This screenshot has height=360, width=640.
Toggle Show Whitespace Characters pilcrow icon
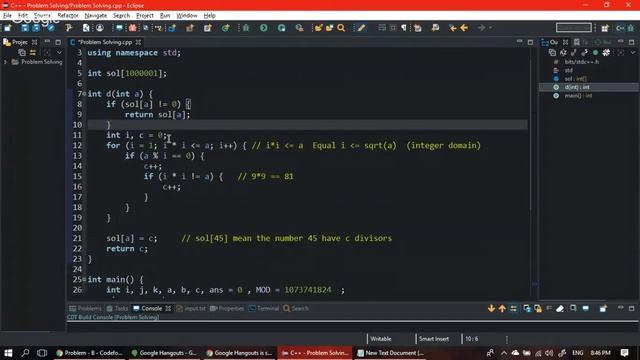coord(404,28)
